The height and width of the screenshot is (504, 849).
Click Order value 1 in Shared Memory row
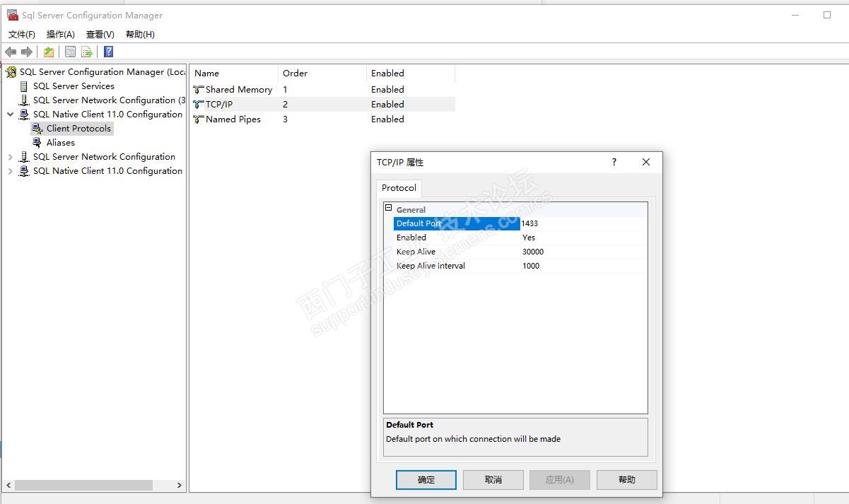pos(285,90)
